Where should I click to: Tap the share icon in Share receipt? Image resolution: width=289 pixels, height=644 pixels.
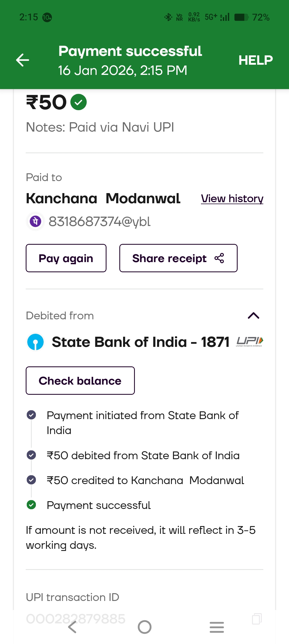point(219,258)
